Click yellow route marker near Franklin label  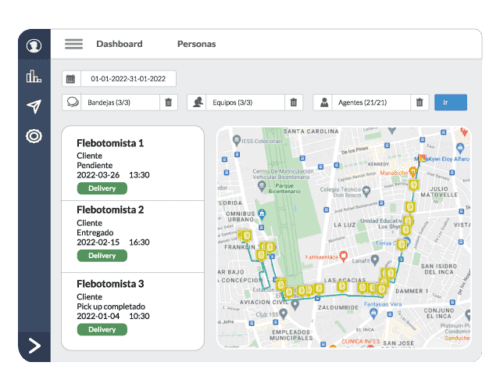point(261,255)
